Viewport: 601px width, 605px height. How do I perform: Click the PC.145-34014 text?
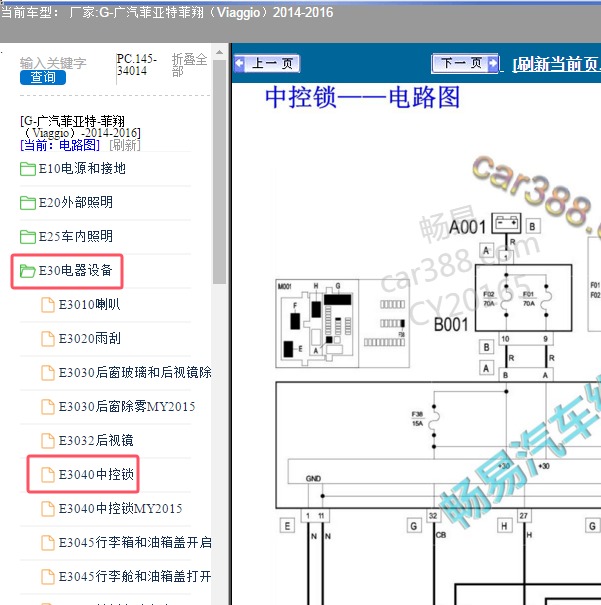(137, 65)
